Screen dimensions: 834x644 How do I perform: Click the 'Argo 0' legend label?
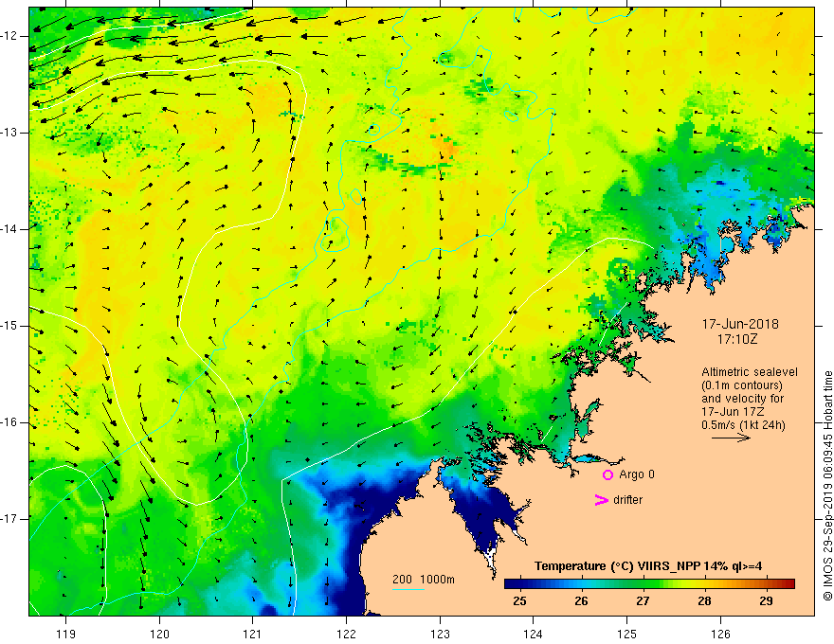(x=637, y=474)
